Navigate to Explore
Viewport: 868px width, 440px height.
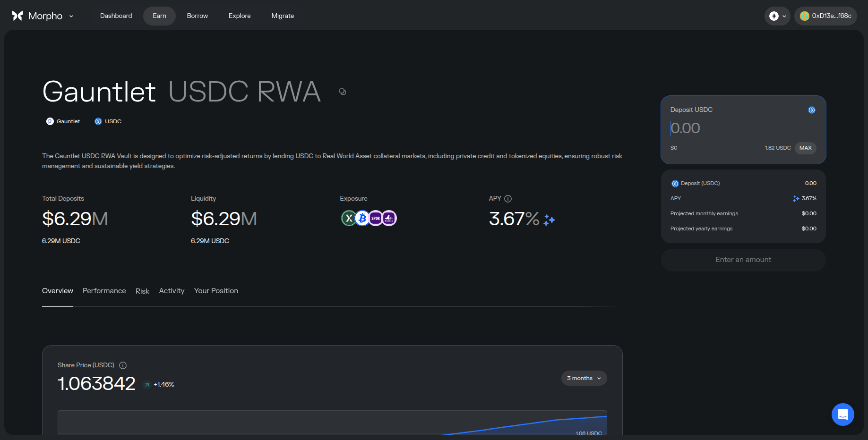[x=240, y=16]
